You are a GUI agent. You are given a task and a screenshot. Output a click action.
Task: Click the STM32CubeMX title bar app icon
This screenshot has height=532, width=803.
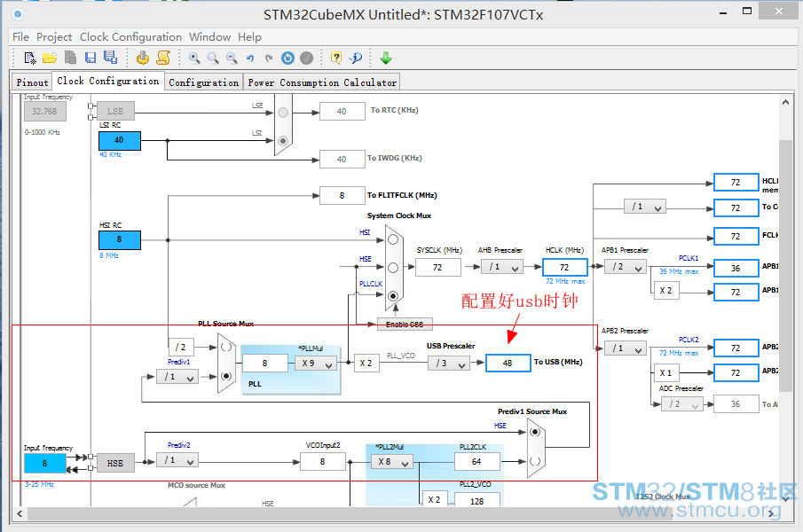pos(18,14)
